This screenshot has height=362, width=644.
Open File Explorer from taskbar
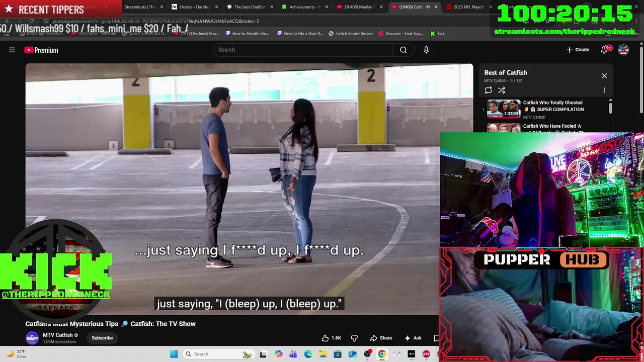323,354
